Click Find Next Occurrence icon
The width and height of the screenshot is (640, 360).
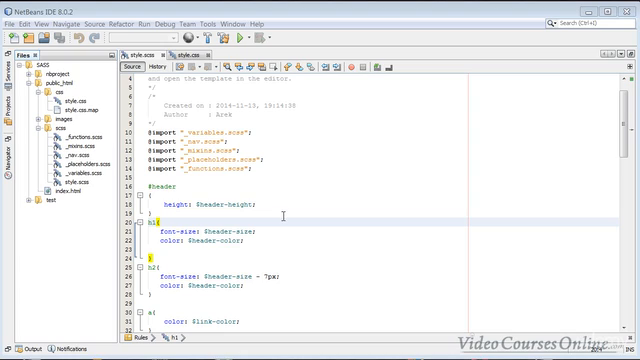point(250,67)
